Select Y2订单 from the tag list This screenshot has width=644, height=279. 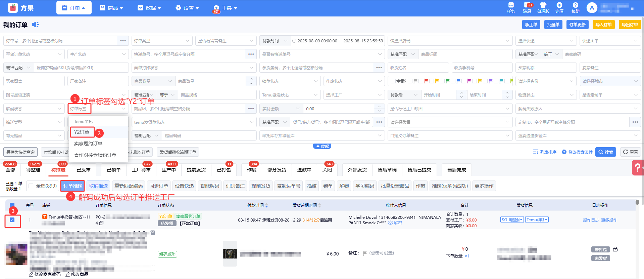tap(82, 132)
